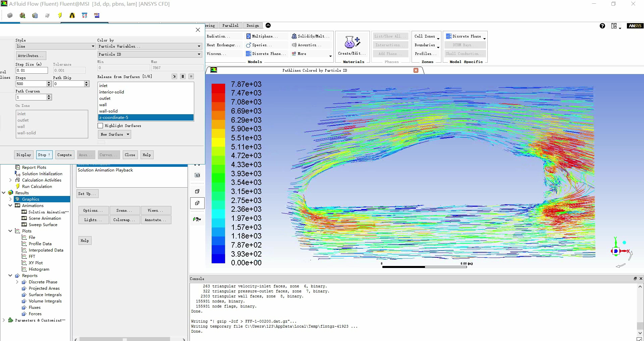Click the MO lines icon in top toolbar
The height and width of the screenshot is (341, 644).
point(97,15)
